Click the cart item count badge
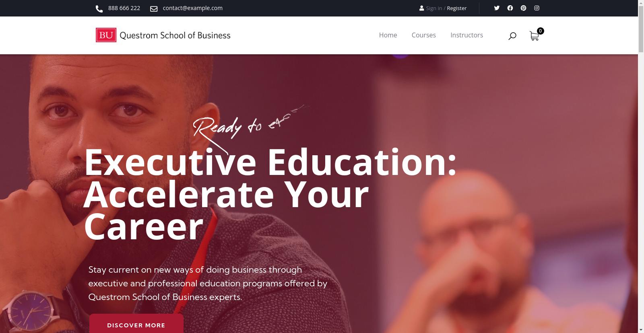This screenshot has width=644, height=333. 541,31
